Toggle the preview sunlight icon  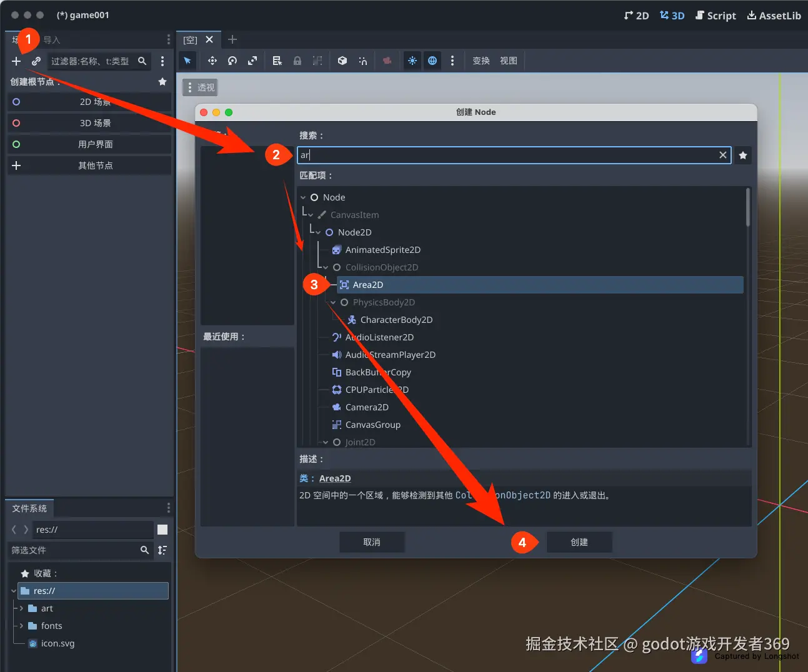[x=412, y=61]
